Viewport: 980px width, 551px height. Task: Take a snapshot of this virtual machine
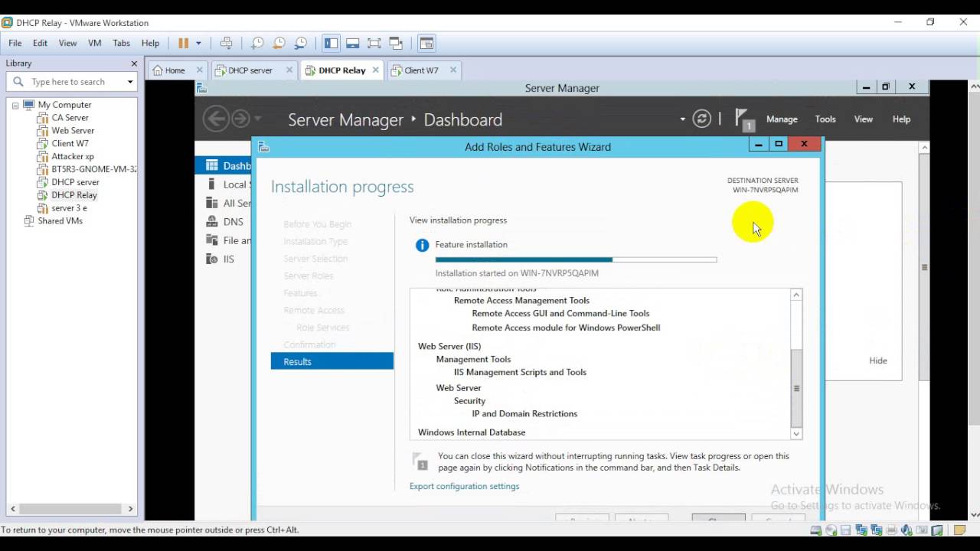[257, 44]
